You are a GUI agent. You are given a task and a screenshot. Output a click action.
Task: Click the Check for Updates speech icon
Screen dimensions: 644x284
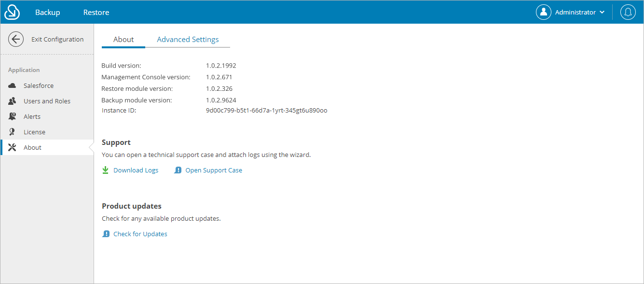[106, 234]
